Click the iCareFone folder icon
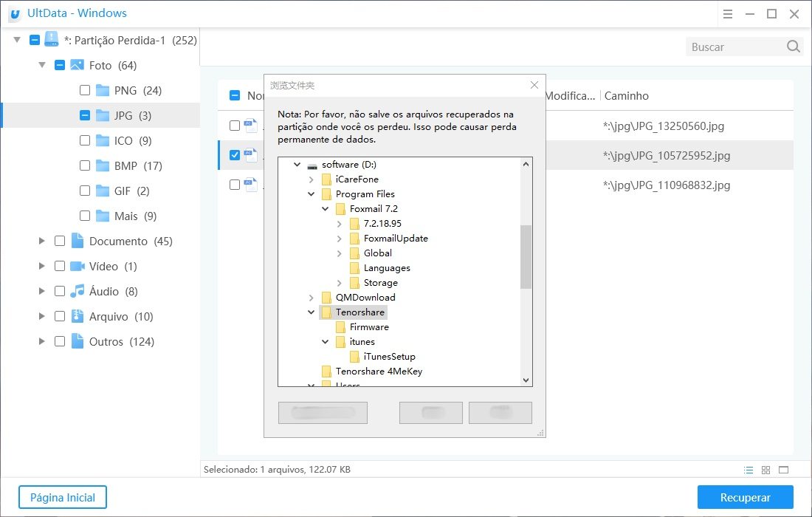812x517 pixels. point(326,179)
